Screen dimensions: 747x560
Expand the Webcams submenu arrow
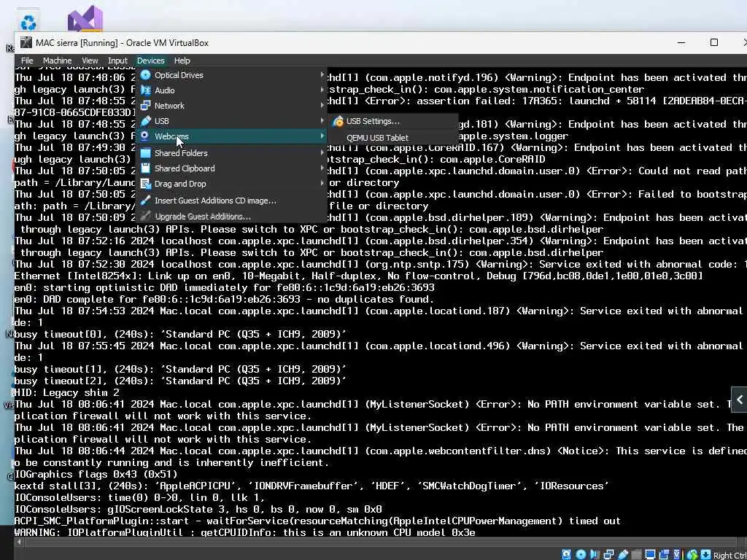(322, 136)
